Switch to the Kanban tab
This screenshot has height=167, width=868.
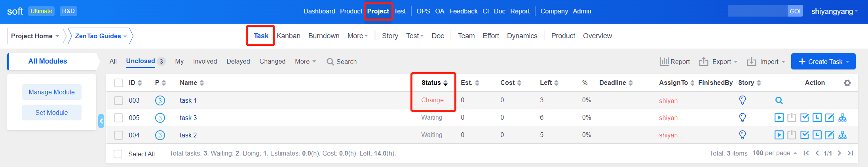click(x=288, y=36)
